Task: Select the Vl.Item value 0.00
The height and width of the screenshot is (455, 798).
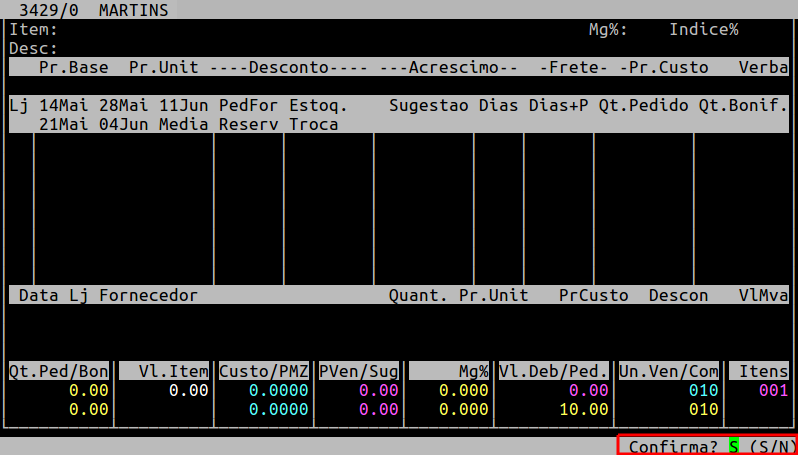Action: click(188, 390)
